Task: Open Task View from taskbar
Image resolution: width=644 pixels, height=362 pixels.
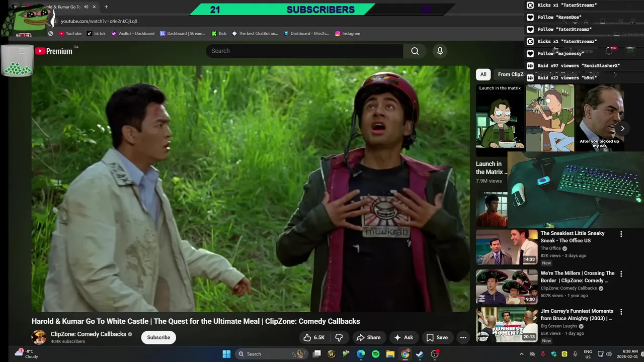Action: click(316, 354)
